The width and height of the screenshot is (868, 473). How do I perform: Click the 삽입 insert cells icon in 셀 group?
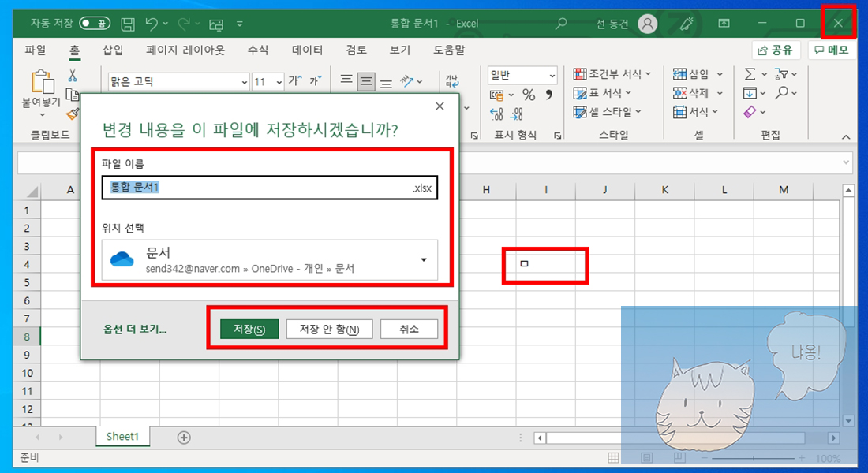pyautogui.click(x=679, y=74)
